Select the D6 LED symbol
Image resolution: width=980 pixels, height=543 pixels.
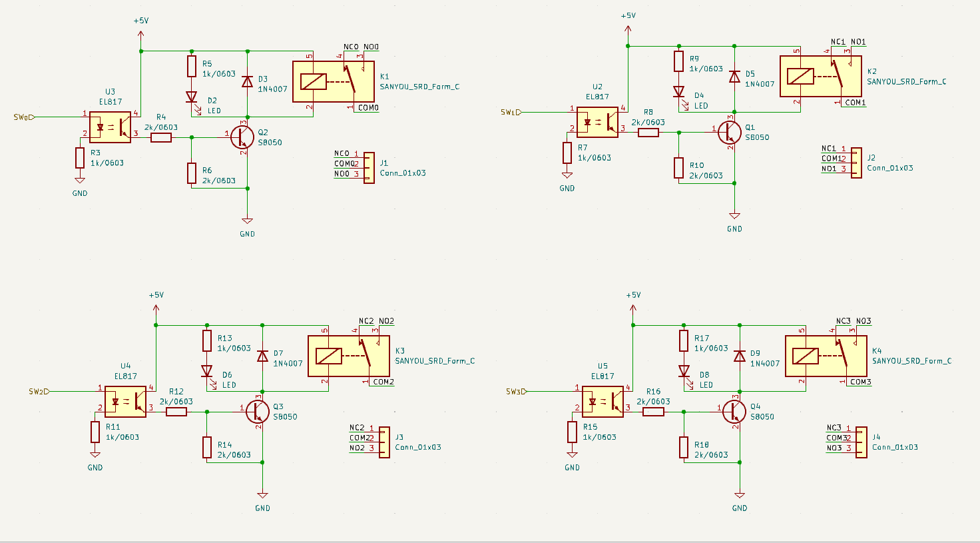point(207,371)
